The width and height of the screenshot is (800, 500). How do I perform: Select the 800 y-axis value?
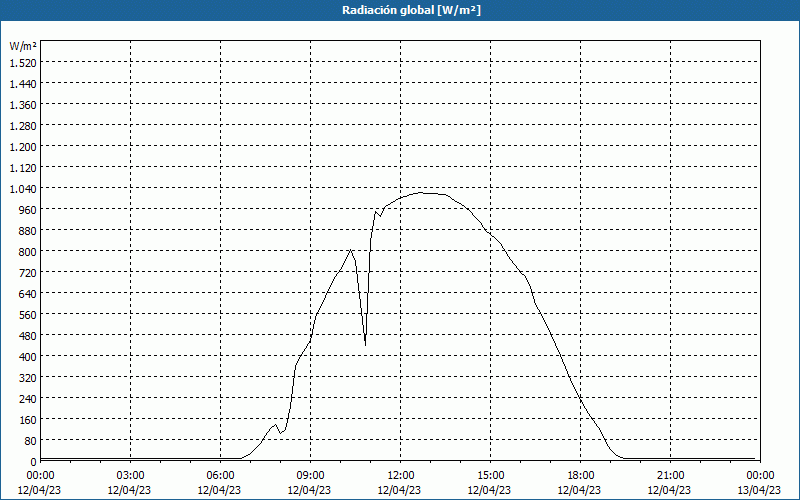[28, 252]
